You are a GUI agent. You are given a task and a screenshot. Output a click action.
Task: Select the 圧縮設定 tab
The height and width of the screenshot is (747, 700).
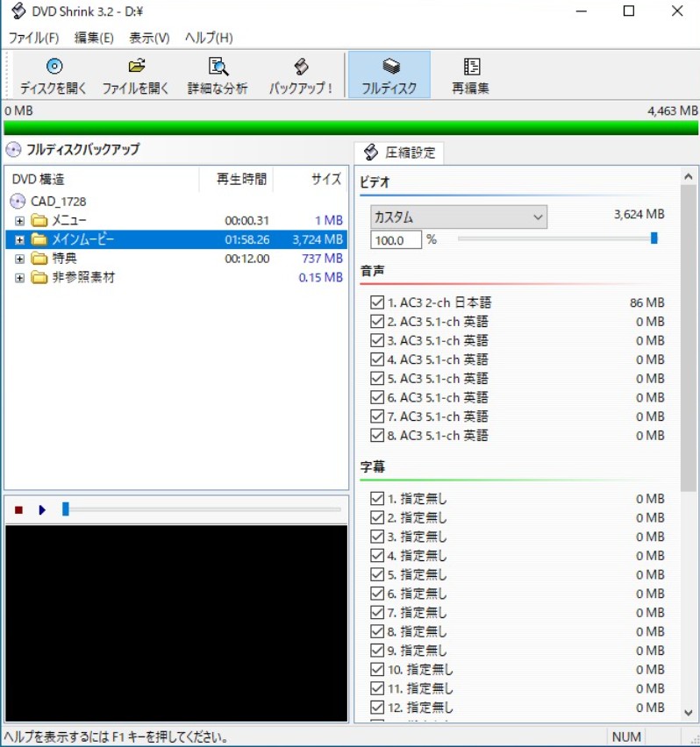[x=399, y=153]
